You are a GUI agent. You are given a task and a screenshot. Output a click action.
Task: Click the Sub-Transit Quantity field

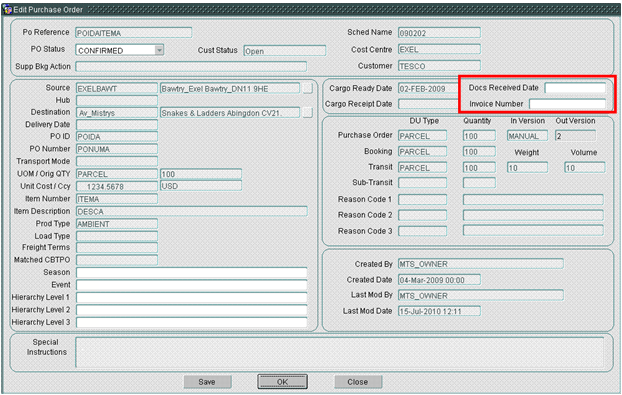point(479,182)
